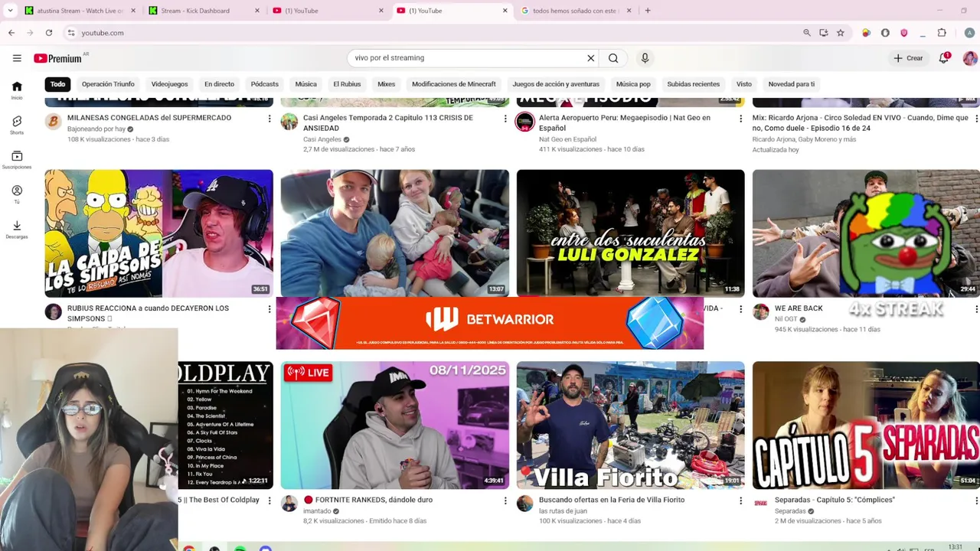Image resolution: width=980 pixels, height=551 pixels.
Task: Open options for Alerta Aeropuerto Peru video
Action: (740, 119)
